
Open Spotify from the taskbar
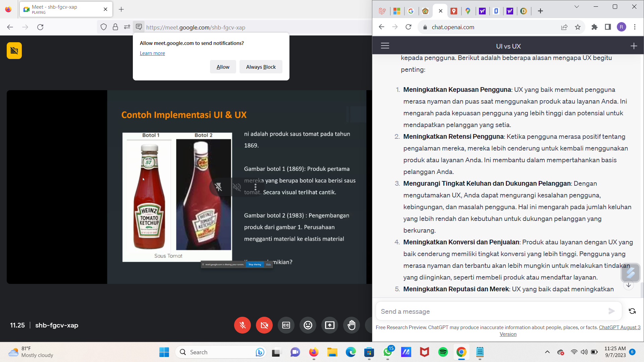443,352
